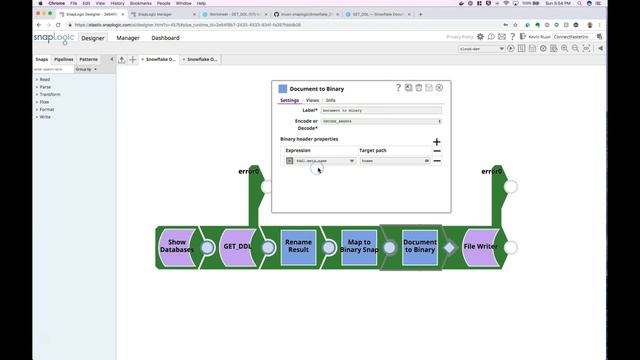Click in the Target path input field
This screenshot has height=360, width=640.
[x=396, y=161]
